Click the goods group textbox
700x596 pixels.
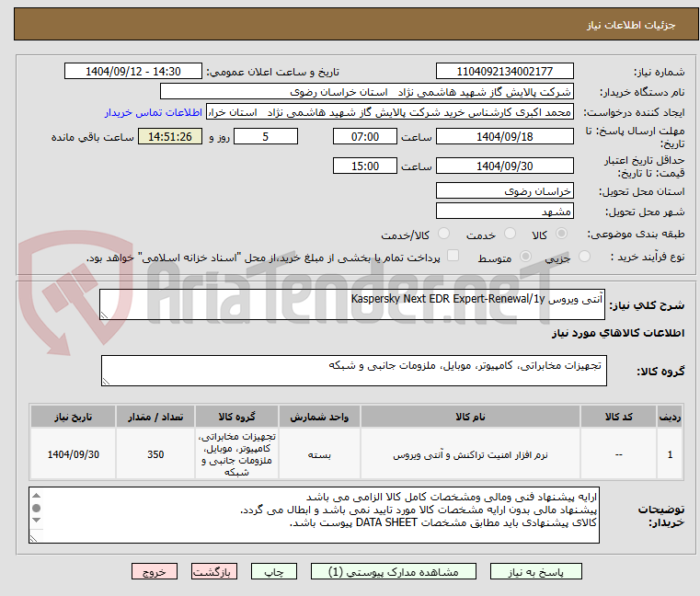pyautogui.click(x=353, y=371)
